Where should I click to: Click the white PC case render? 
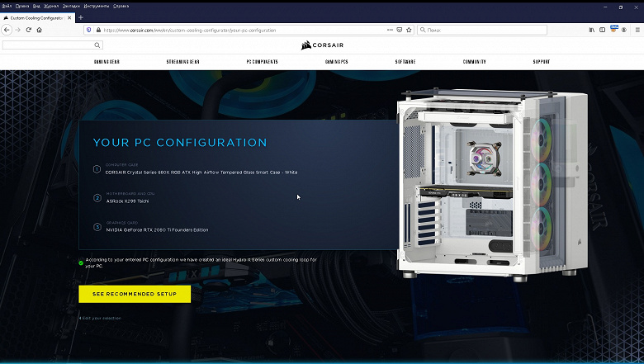click(x=493, y=185)
